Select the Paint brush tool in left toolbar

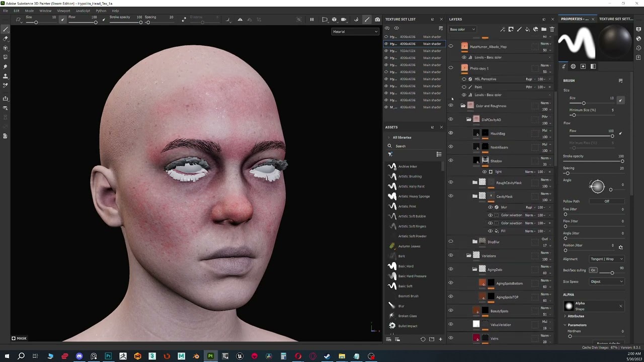click(6, 29)
